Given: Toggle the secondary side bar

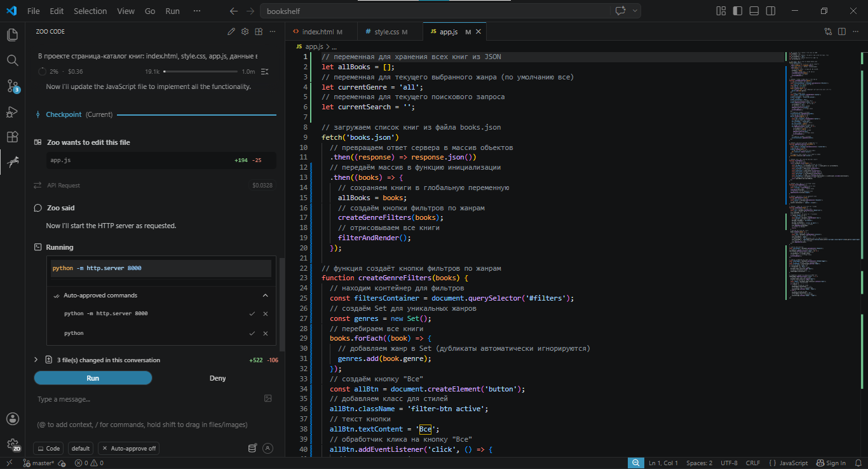Looking at the screenshot, I should (x=770, y=11).
